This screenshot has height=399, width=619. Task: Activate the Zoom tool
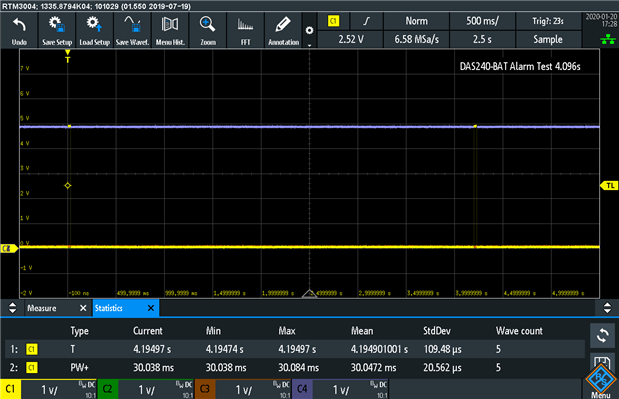208,31
